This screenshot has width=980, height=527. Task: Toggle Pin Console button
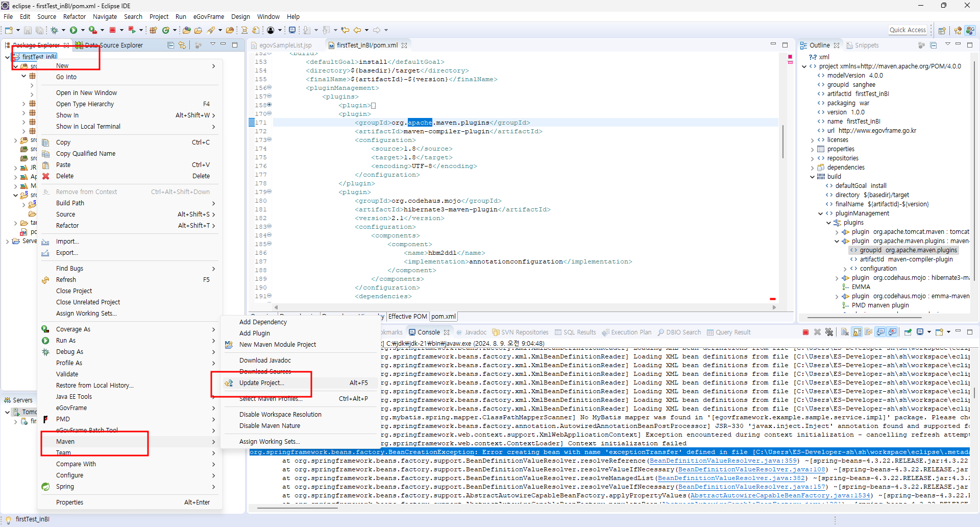point(908,332)
